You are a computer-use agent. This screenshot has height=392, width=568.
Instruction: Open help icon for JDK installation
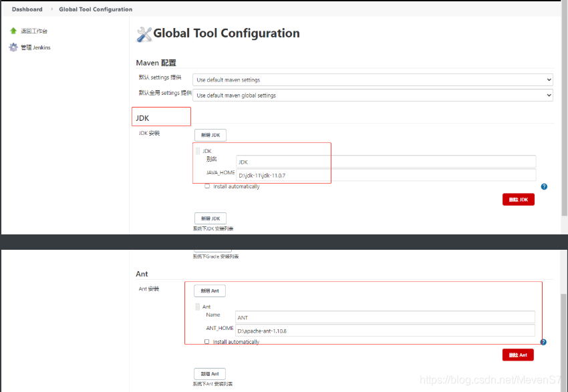tap(544, 187)
